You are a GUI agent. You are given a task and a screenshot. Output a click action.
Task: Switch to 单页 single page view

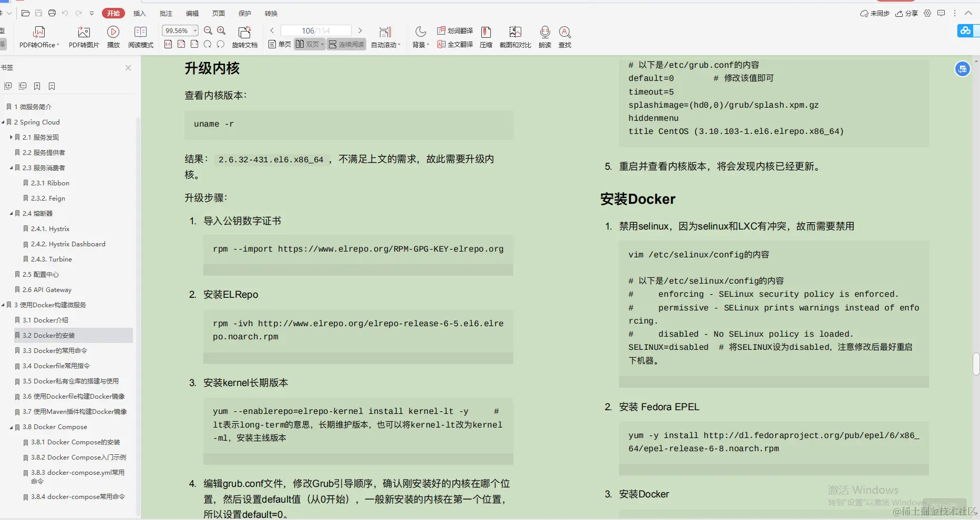tap(280, 44)
